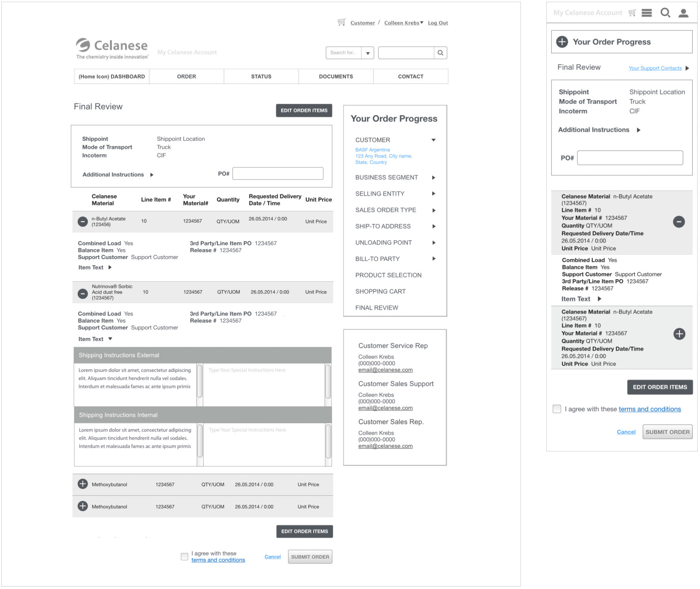Click the search magnifier button in desktop header
Image resolution: width=700 pixels, height=589 pixels.
pyautogui.click(x=440, y=53)
